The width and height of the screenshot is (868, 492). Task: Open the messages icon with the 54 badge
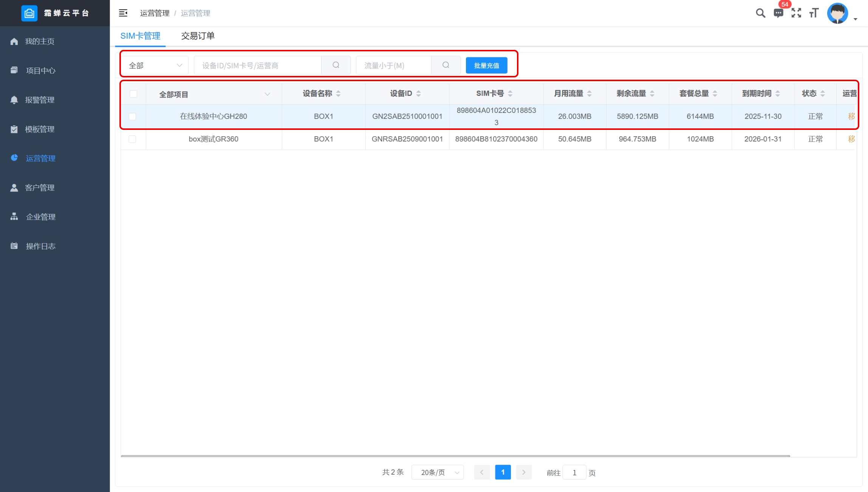[778, 13]
